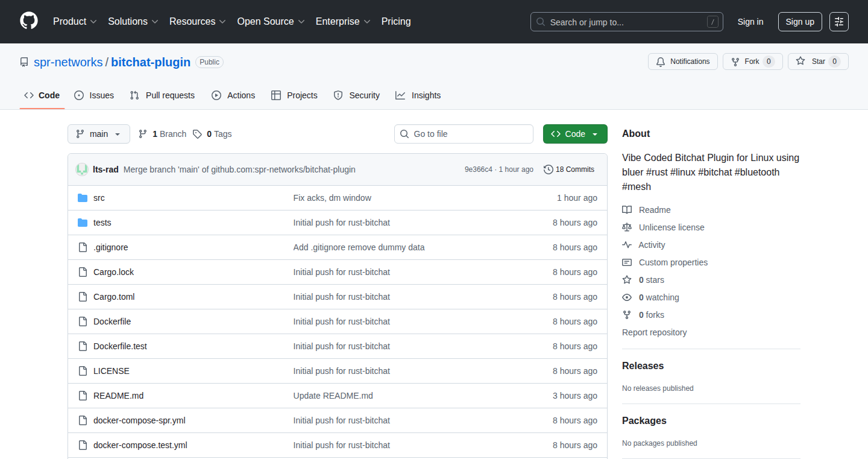Click the tests folder icon
Viewport: 868px width, 459px height.
(x=83, y=223)
